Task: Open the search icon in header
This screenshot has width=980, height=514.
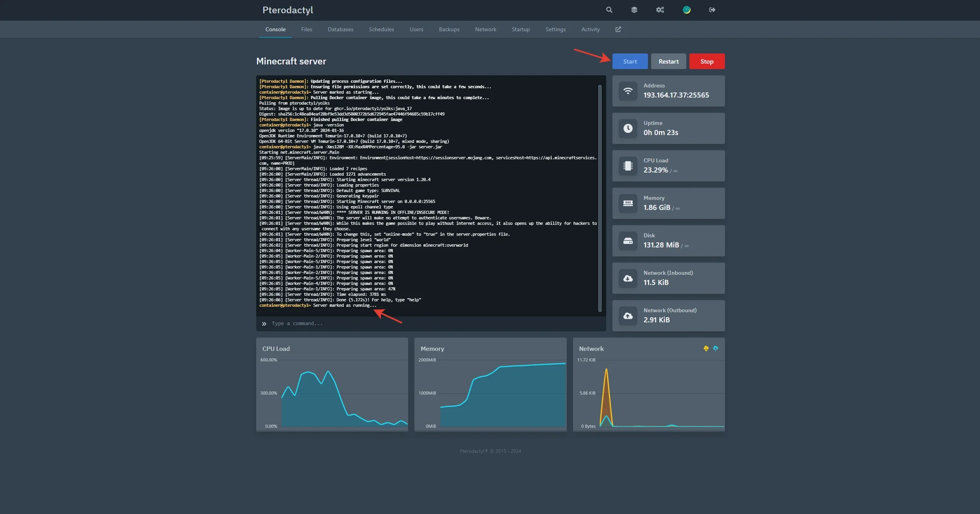Action: (609, 10)
